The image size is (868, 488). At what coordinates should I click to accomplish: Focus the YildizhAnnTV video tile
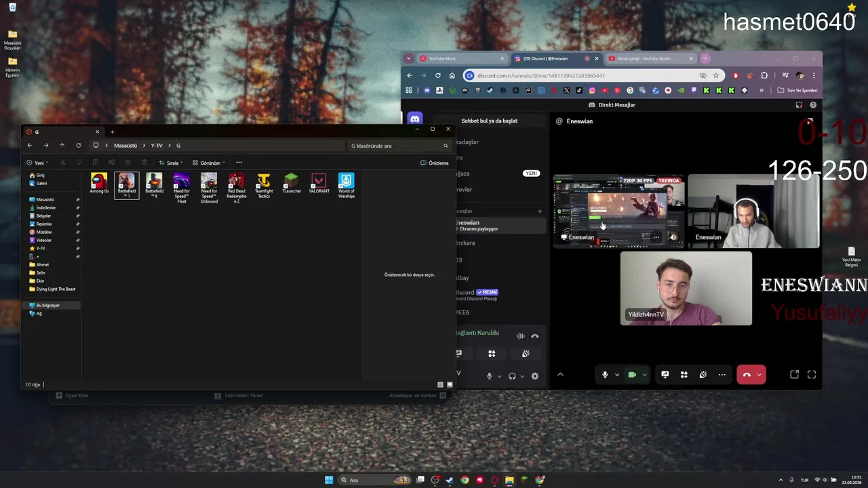pos(686,288)
